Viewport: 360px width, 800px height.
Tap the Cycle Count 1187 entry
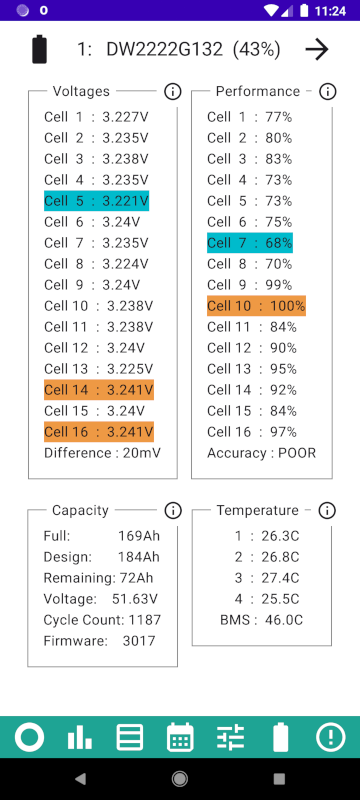102,620
